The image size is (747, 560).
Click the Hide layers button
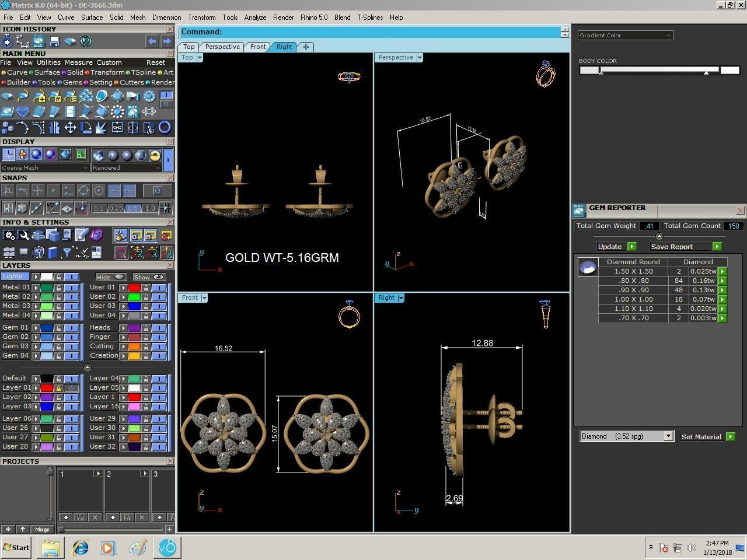pyautogui.click(x=110, y=277)
